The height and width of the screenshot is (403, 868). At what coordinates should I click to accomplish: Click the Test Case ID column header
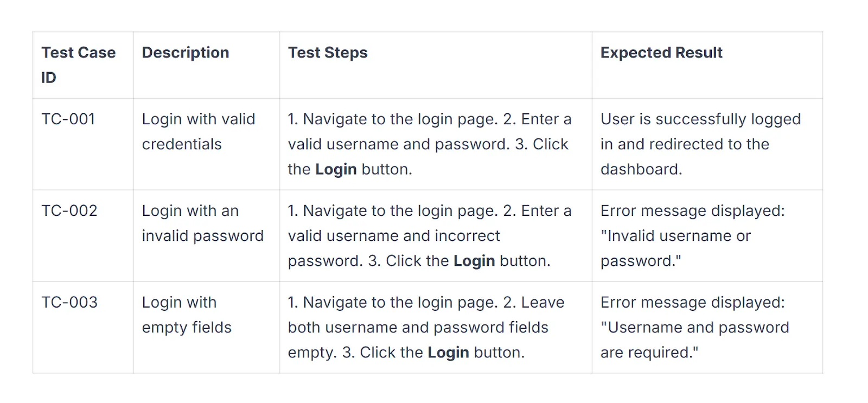78,65
